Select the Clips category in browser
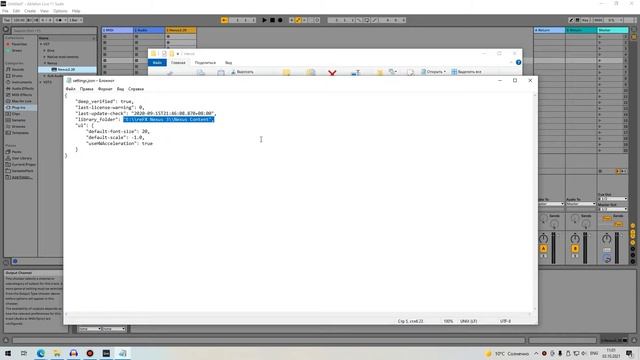 [x=16, y=114]
